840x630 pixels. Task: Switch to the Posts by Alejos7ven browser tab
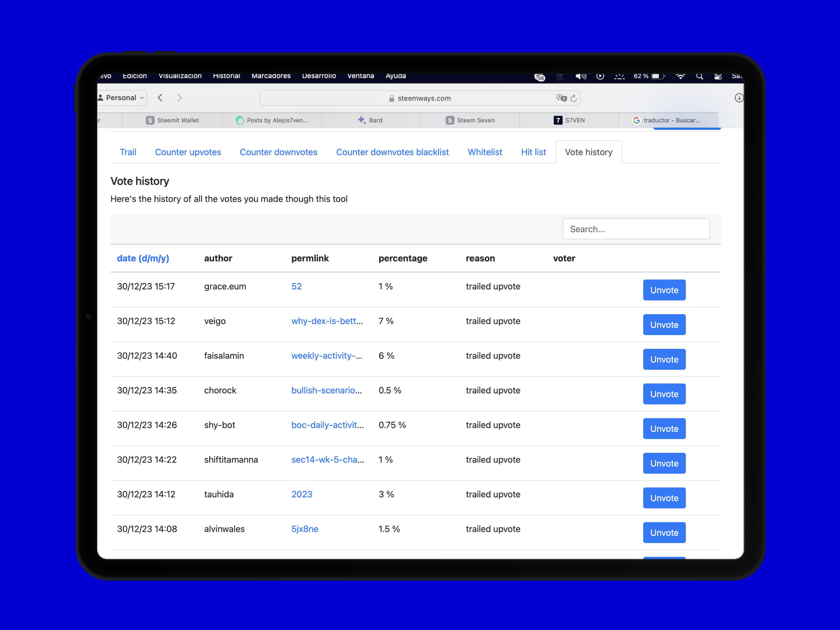pos(272,120)
